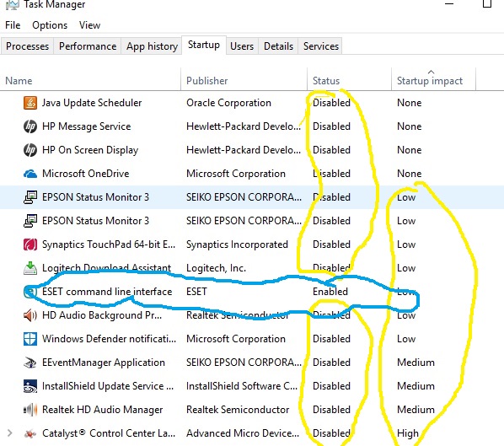Open the View menu

pyautogui.click(x=89, y=25)
